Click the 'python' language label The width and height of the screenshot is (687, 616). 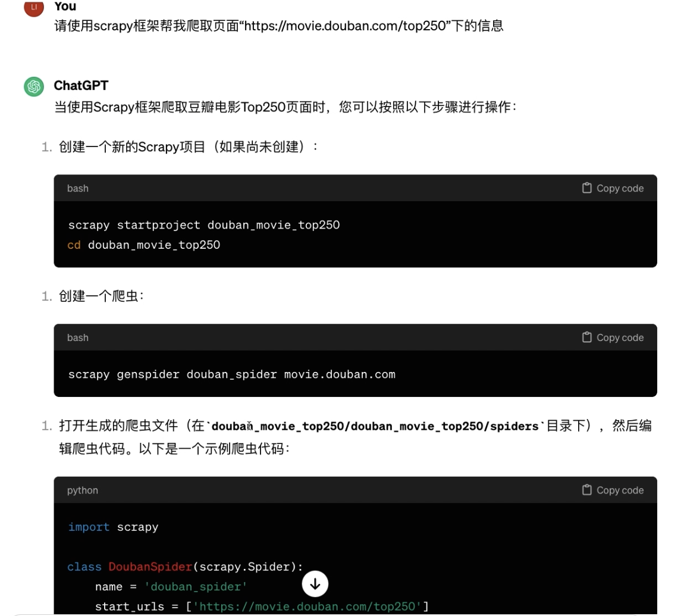pos(82,490)
